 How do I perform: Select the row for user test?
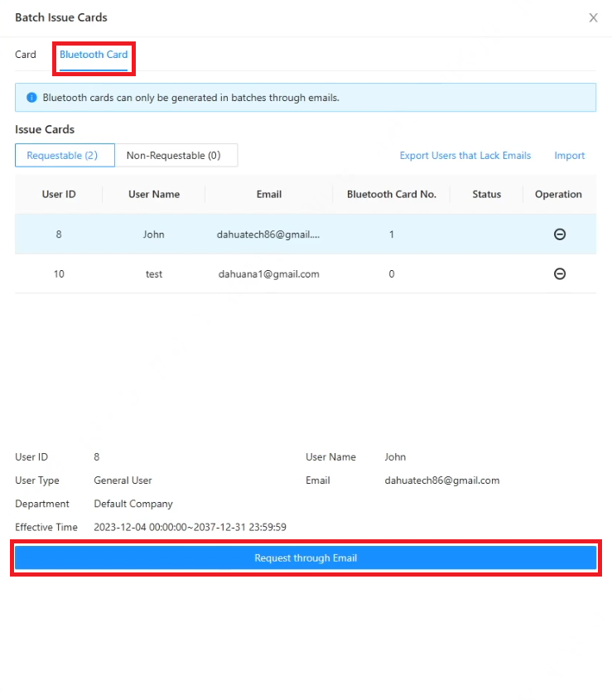click(x=306, y=273)
